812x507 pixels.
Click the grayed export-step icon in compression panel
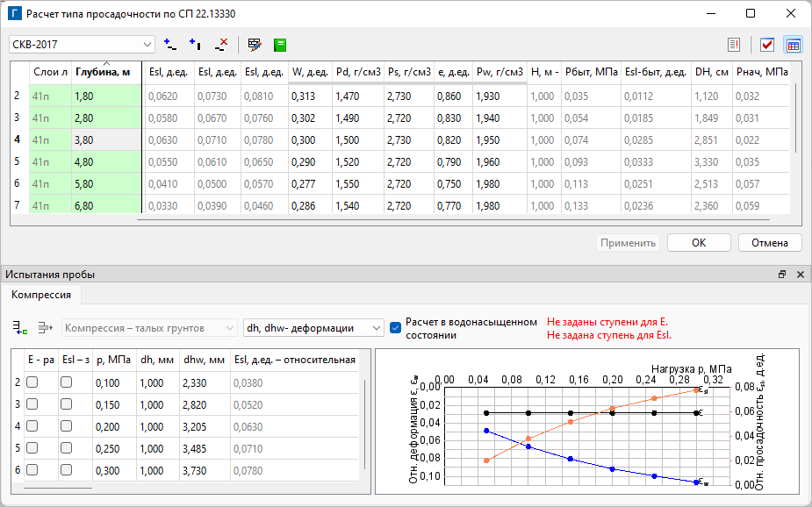point(46,327)
